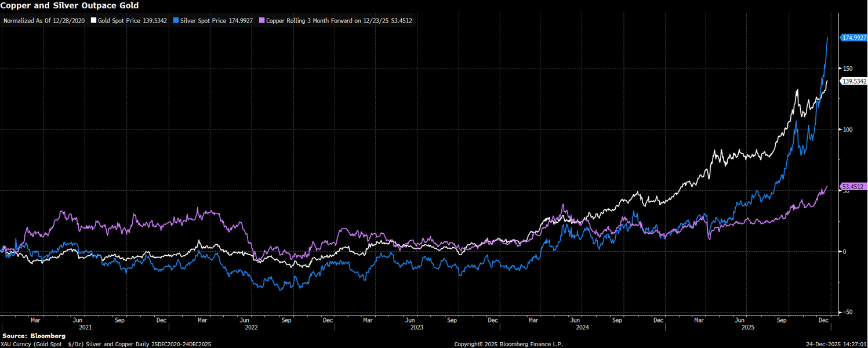Viewport: 868px width, 348px height.
Task: Select the 'Copper Rolling 3 Month Forward' legend text
Action: click(310, 20)
